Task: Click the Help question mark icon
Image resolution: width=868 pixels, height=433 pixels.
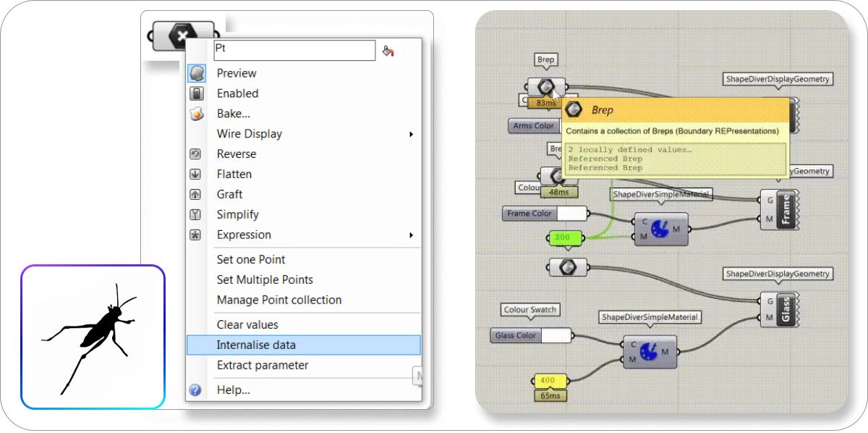Action: (195, 390)
